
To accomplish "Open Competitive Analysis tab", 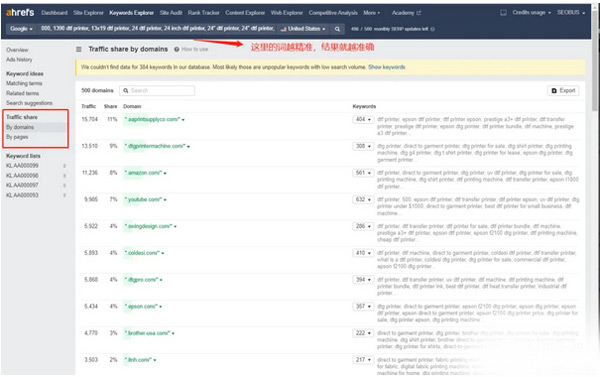I will 333,13.
